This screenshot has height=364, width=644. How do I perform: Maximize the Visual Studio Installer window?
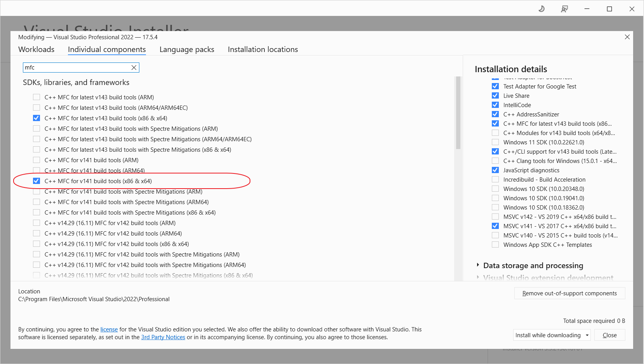[x=609, y=9]
